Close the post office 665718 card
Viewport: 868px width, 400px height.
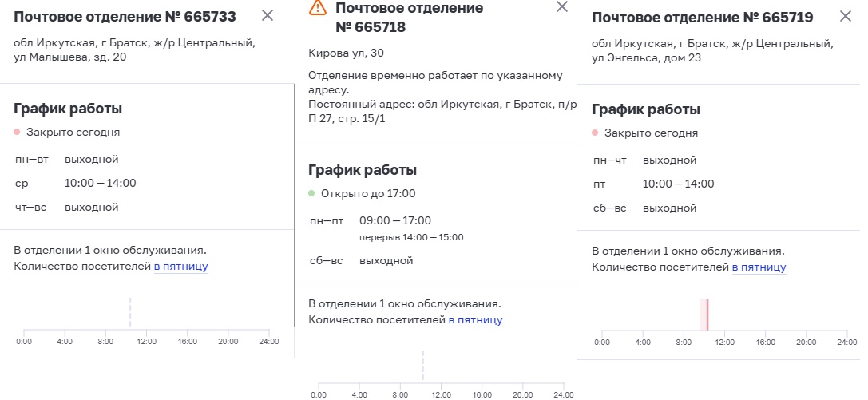[x=562, y=6]
